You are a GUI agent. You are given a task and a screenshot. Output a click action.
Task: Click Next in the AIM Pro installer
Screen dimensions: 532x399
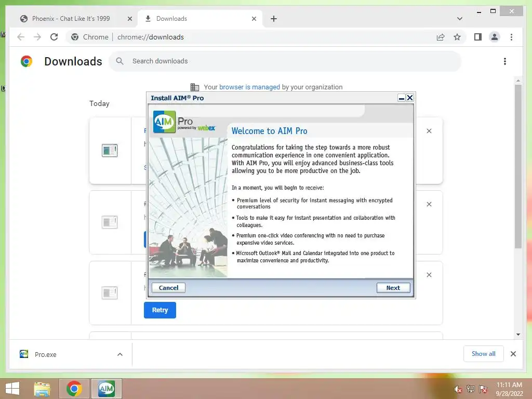pyautogui.click(x=393, y=288)
